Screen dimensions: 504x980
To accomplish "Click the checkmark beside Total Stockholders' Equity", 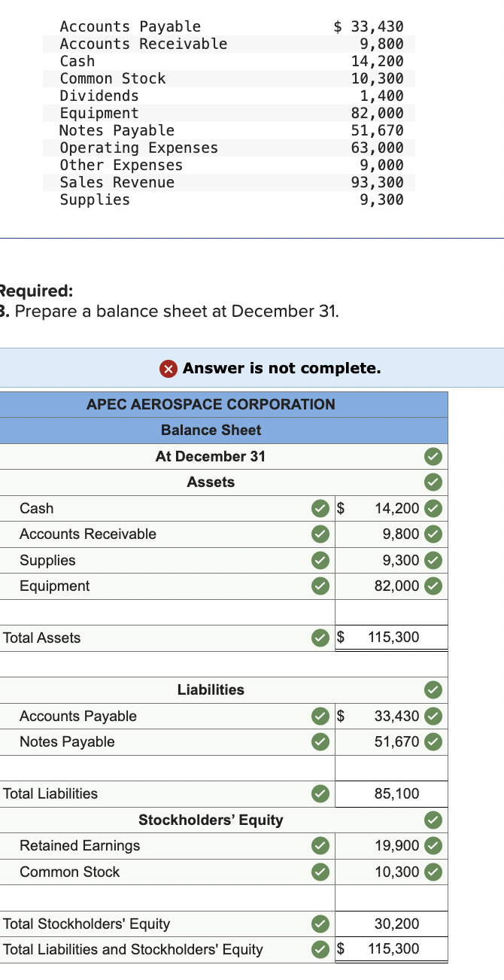I will [x=320, y=924].
